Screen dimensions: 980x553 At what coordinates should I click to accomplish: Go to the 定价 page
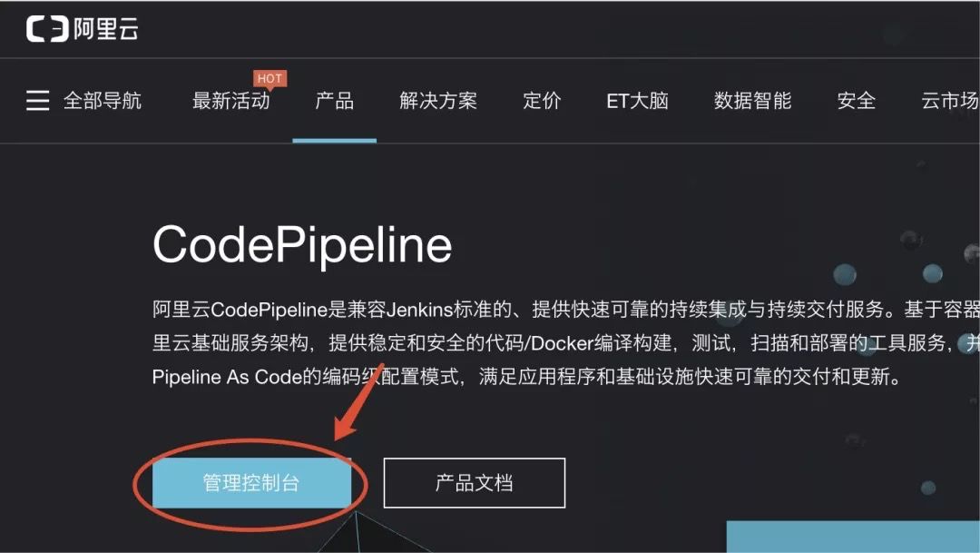(x=542, y=101)
